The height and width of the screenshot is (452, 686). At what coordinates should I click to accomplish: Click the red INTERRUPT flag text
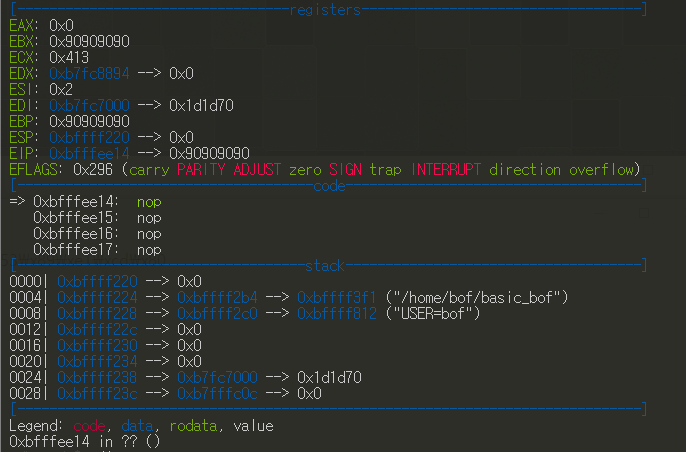(x=446, y=169)
